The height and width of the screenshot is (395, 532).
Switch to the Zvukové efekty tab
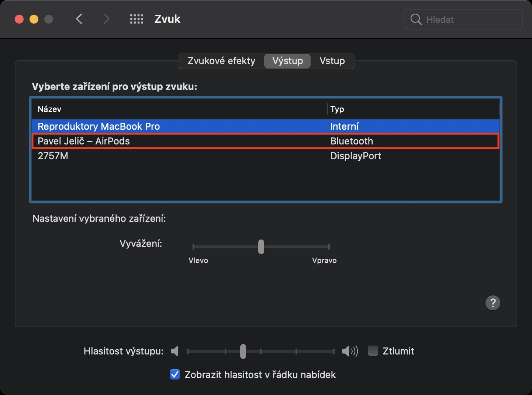click(x=221, y=61)
